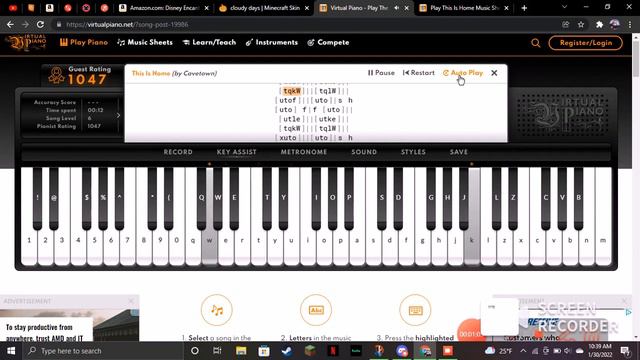
Task: Open Netflix from the taskbar
Action: tap(333, 351)
